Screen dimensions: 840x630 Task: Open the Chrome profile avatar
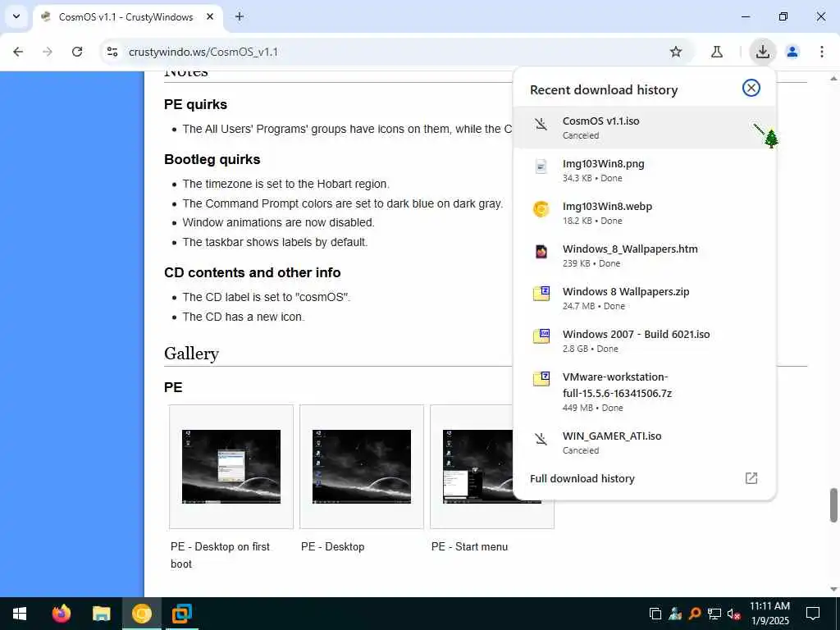792,52
